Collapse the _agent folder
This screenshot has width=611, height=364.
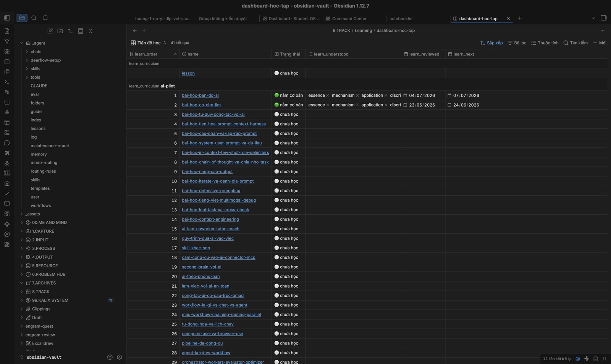click(x=22, y=43)
